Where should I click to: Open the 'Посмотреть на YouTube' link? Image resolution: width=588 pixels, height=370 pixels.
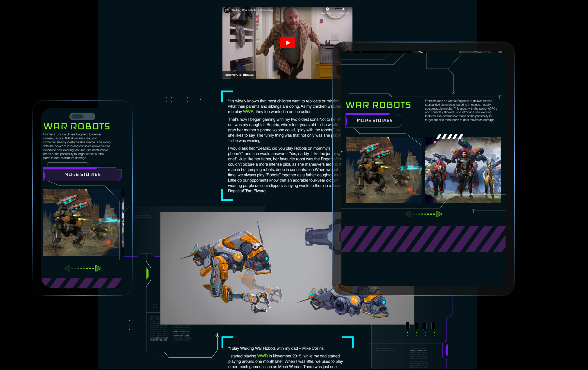pos(239,75)
